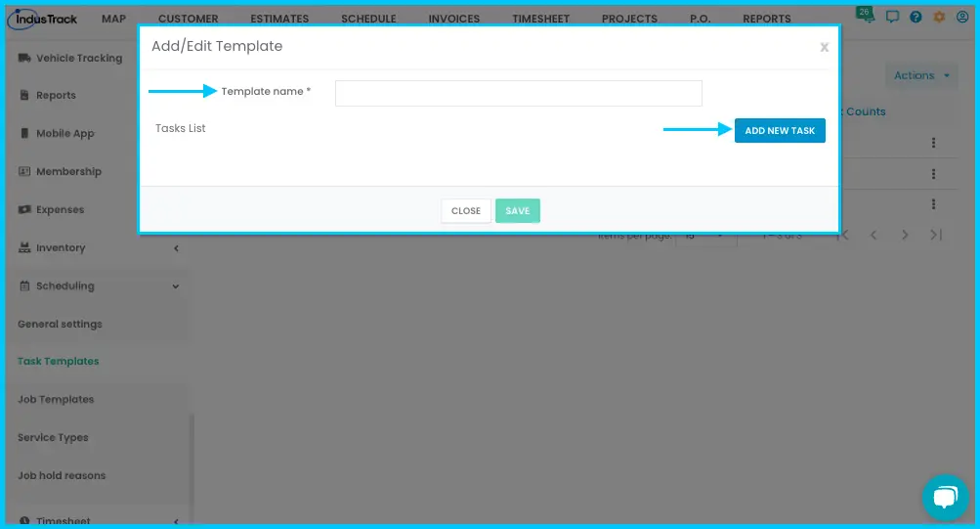Viewport: 980px width, 529px height.
Task: Open the live chat bubble widget
Action: (946, 497)
